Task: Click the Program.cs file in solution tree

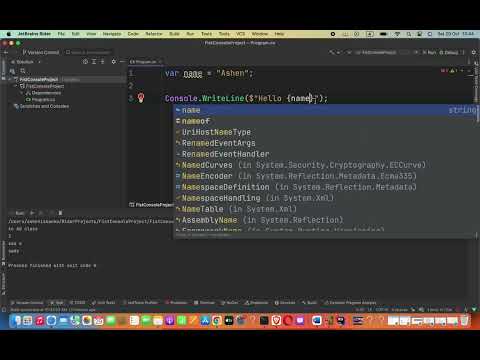Action: 40,99
